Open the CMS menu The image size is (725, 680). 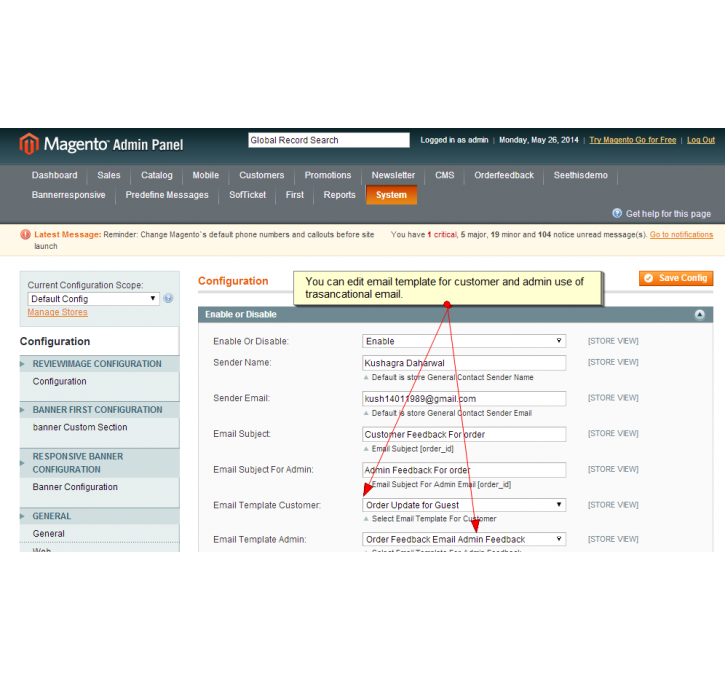[445, 175]
